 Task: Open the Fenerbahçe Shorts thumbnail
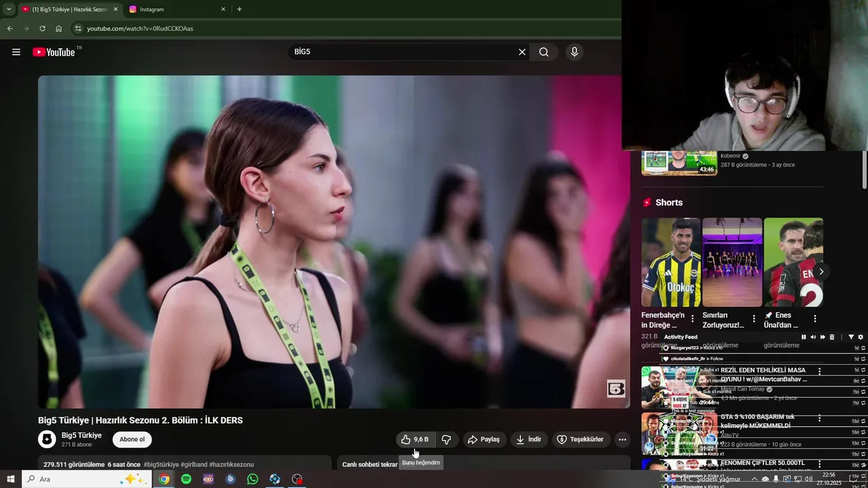coord(671,262)
